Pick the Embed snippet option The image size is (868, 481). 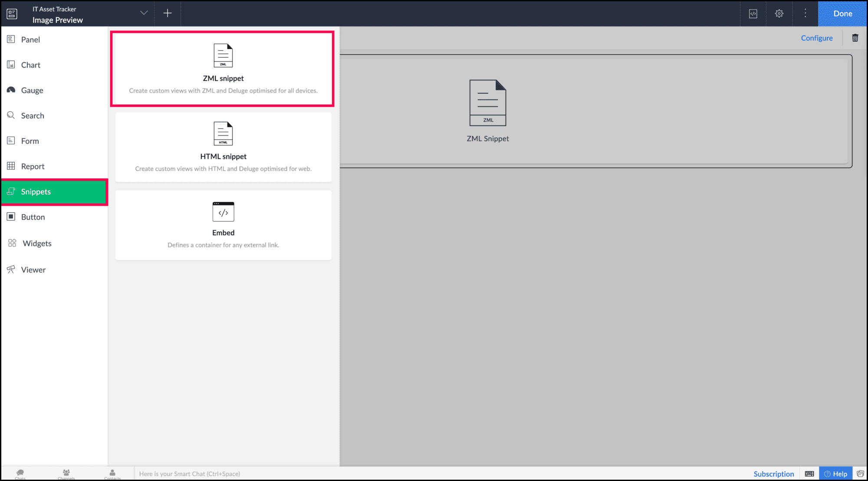point(223,225)
